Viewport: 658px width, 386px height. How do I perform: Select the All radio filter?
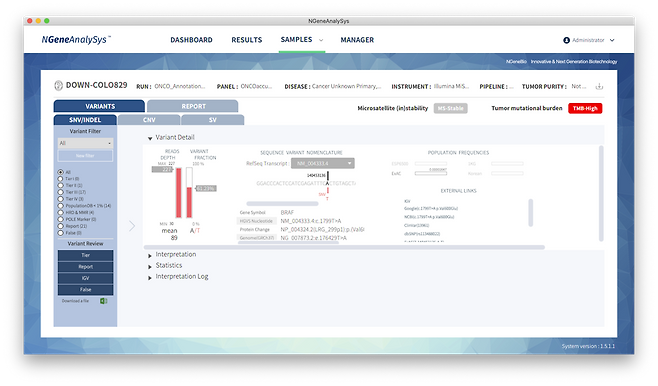point(60,172)
